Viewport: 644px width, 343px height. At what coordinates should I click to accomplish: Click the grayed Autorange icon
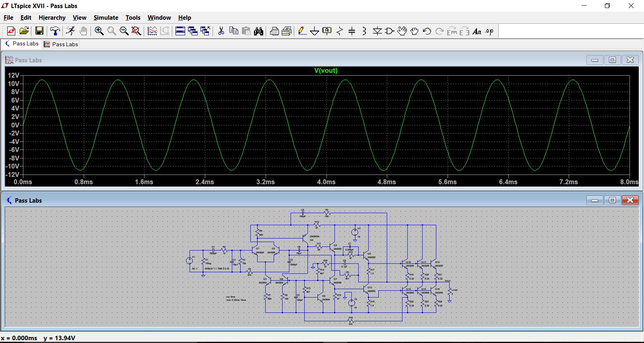coord(165,31)
